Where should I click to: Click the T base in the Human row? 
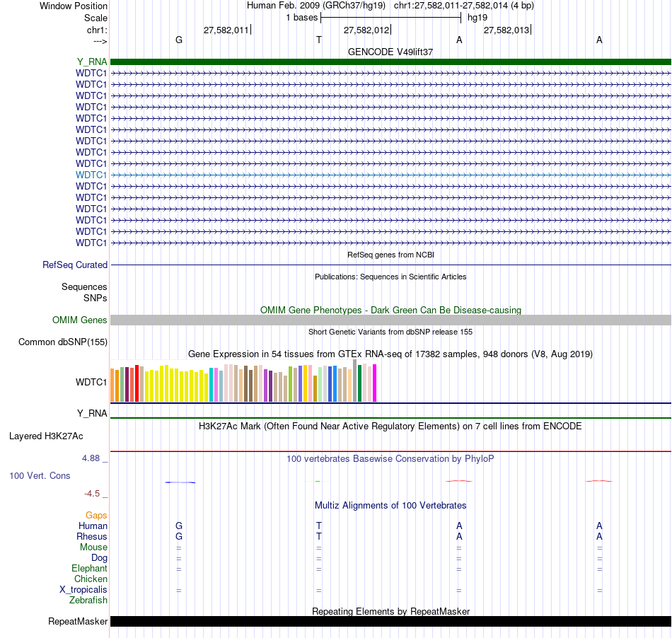(319, 526)
